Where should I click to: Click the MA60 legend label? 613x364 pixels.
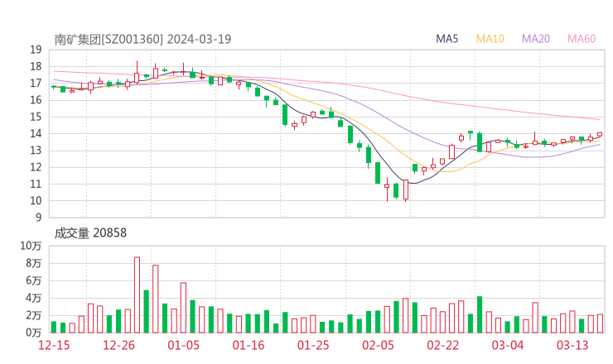582,39
